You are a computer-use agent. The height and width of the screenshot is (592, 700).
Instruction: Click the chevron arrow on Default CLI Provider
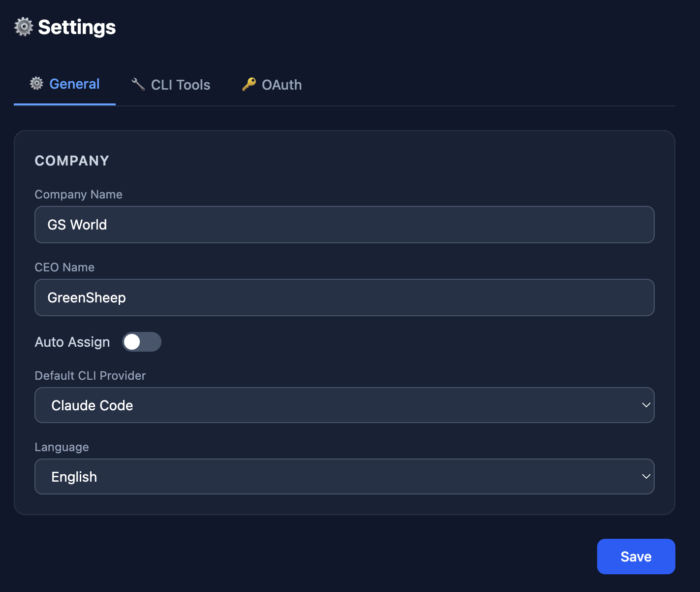click(x=646, y=405)
